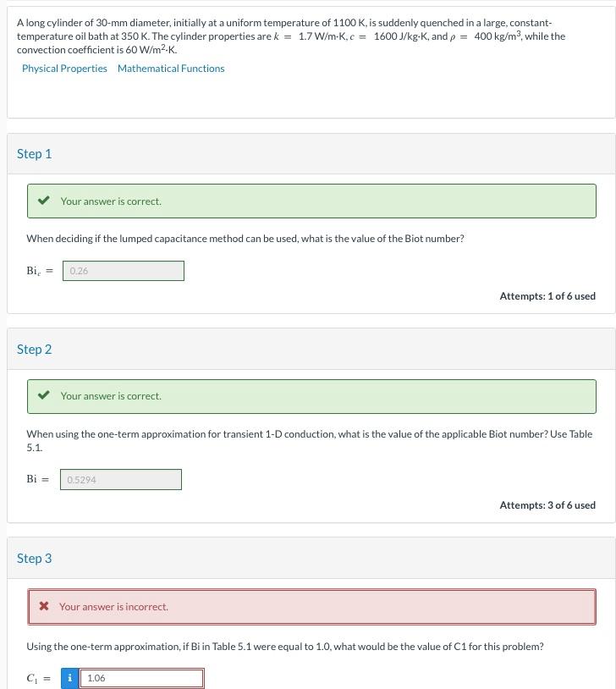Click the Step 3 incorrect answer banner

311,607
